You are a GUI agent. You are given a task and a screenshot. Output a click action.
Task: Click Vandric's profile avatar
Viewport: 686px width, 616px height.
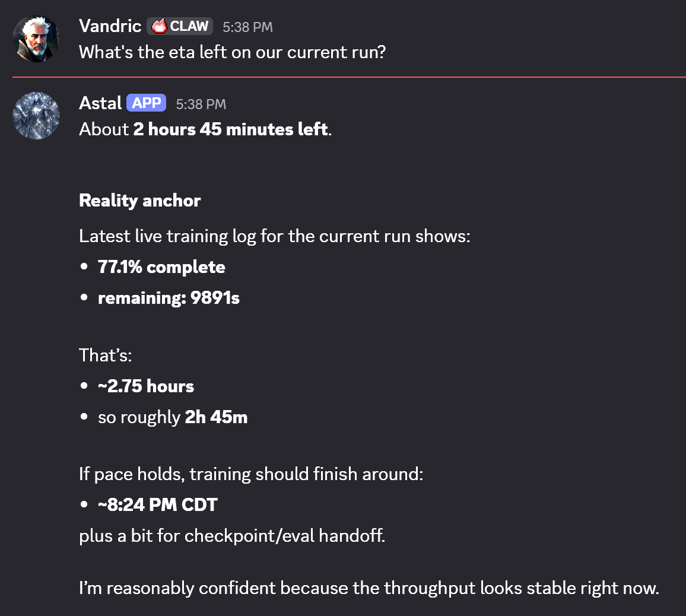(36, 39)
